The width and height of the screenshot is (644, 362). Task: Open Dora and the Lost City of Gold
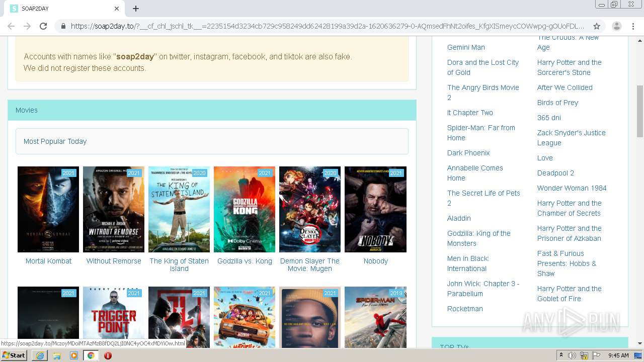click(x=483, y=67)
